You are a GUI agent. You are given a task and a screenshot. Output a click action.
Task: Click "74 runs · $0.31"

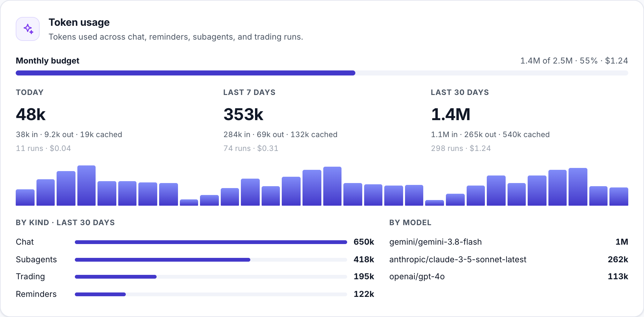(251, 148)
